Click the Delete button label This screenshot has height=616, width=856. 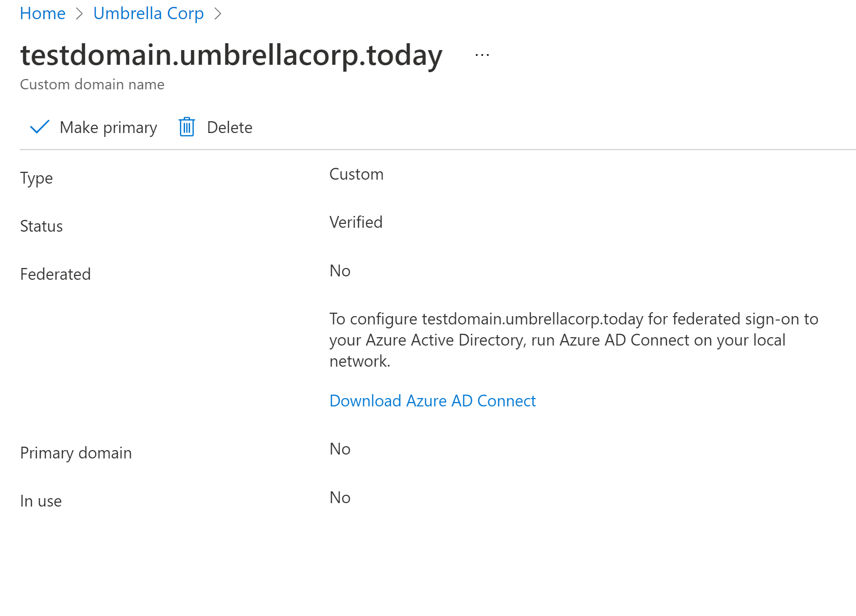coord(229,127)
